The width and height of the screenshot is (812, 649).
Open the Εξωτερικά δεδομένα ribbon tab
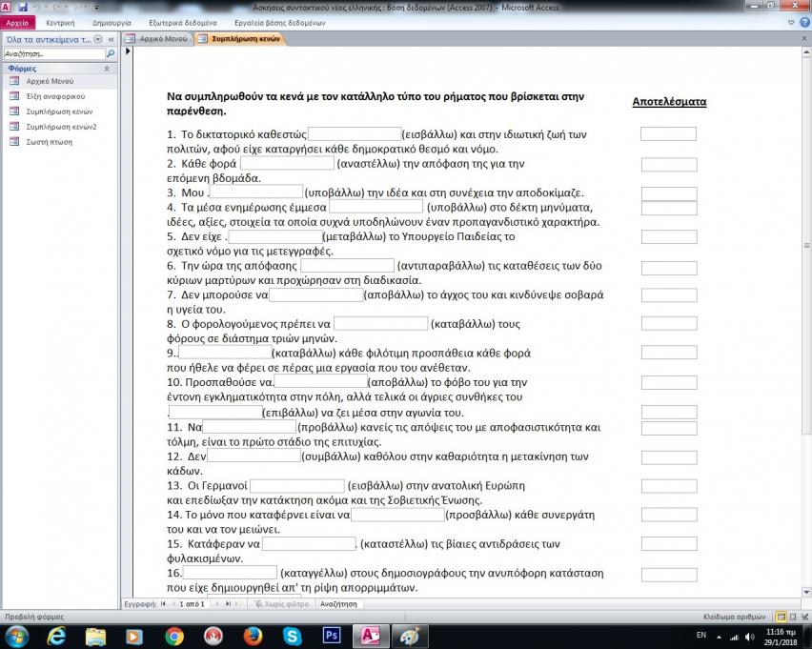183,23
